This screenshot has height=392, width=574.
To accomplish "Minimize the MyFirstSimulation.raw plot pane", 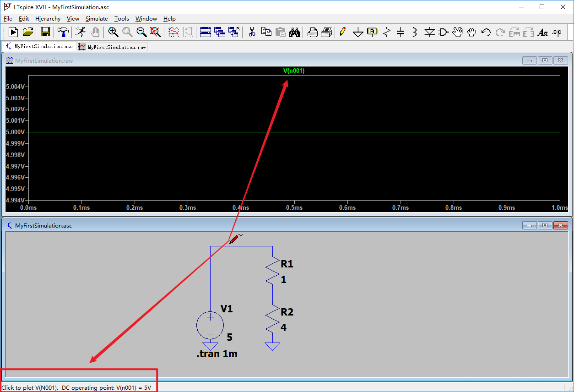I will pos(530,60).
